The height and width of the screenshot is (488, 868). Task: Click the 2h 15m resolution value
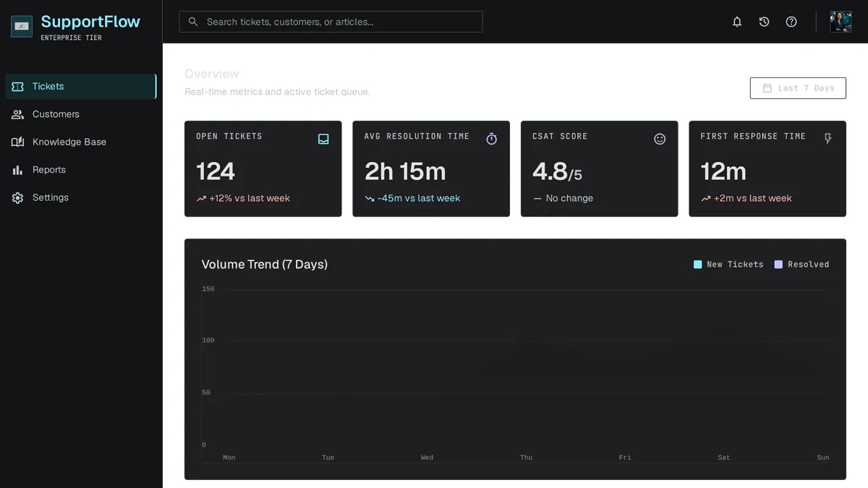coord(405,171)
